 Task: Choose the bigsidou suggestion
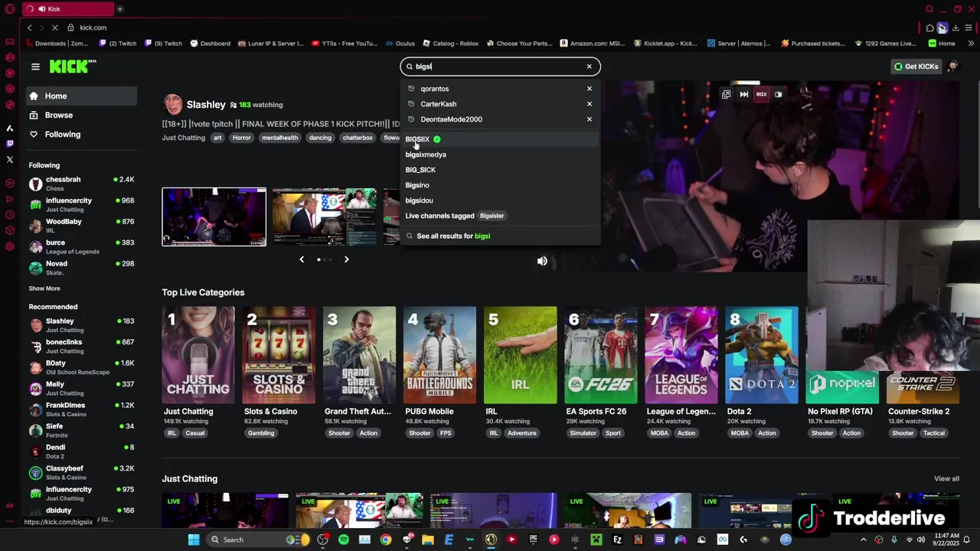(x=419, y=201)
